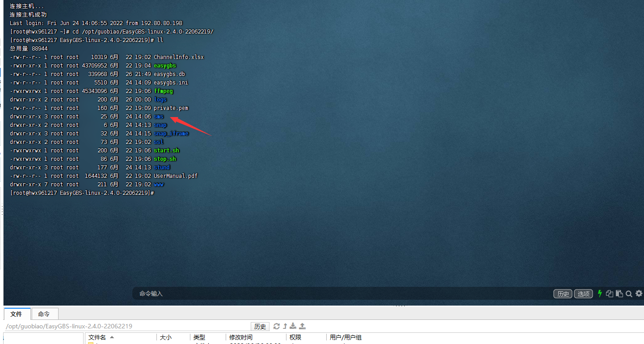
Task: Click the ssl directory name
Action: pyautogui.click(x=159, y=142)
